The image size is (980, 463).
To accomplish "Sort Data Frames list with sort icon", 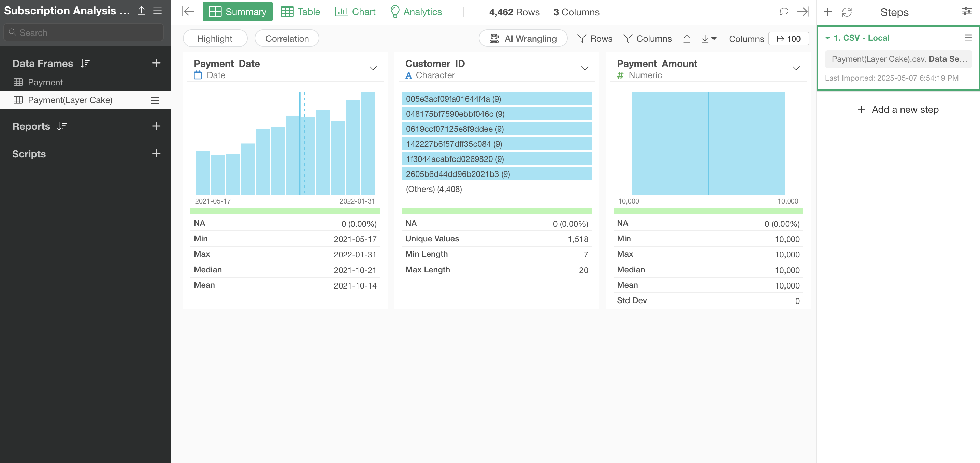I will (85, 64).
